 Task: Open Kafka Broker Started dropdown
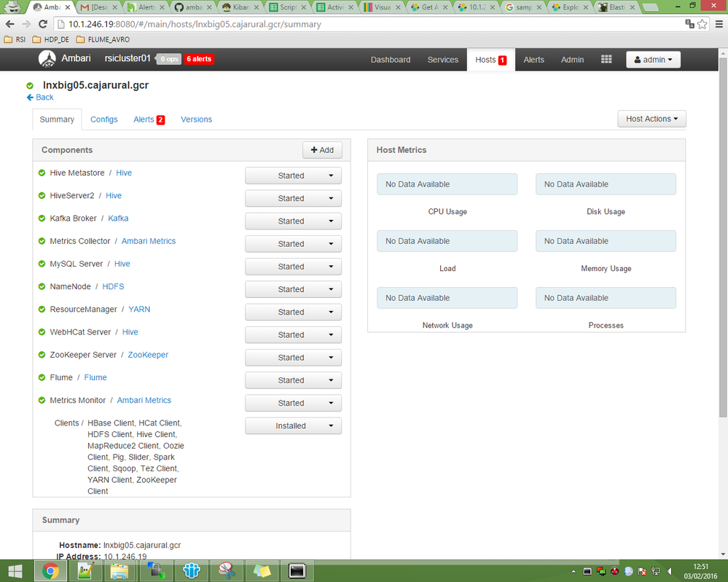click(x=294, y=221)
